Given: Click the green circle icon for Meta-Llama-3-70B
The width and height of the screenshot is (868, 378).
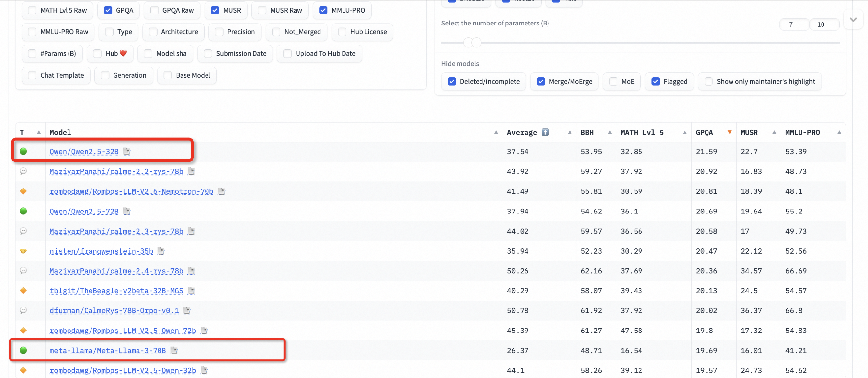Looking at the screenshot, I should tap(23, 351).
